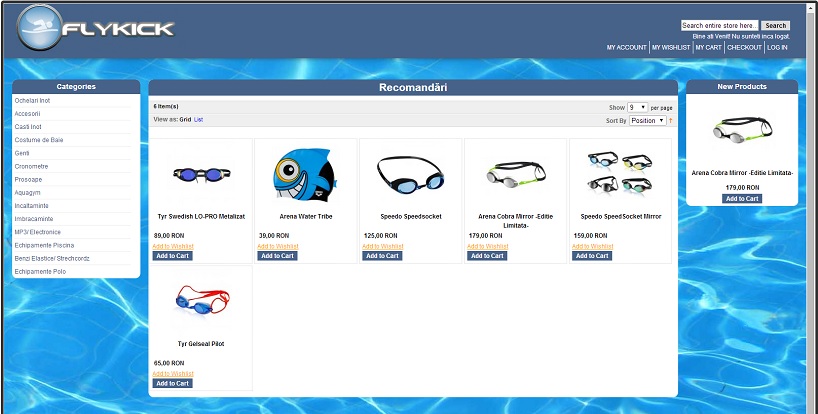Add New Products Arena Cobra to cart
Image resolution: width=818 pixels, height=414 pixels.
742,199
